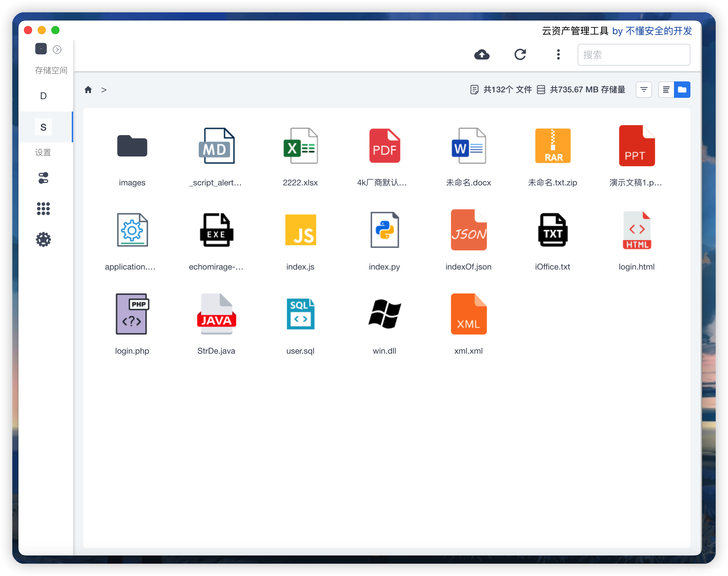728x576 pixels.
Task: Click the storage capacity server icon
Action: click(541, 89)
